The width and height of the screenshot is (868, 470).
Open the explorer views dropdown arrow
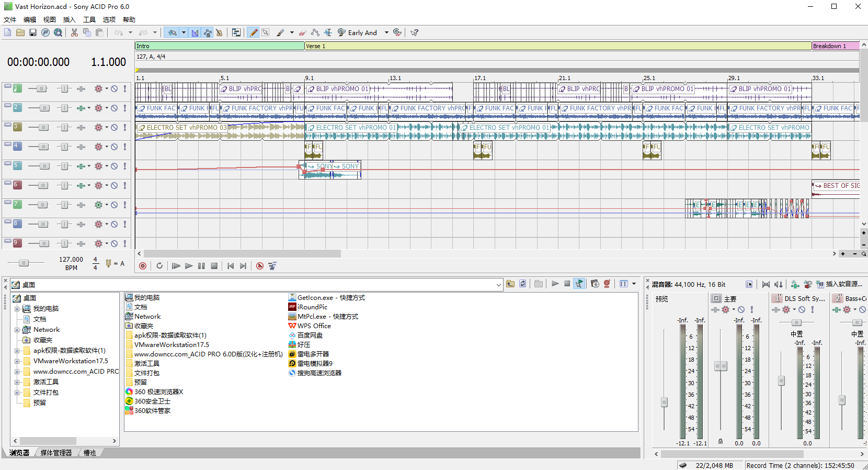(634, 284)
